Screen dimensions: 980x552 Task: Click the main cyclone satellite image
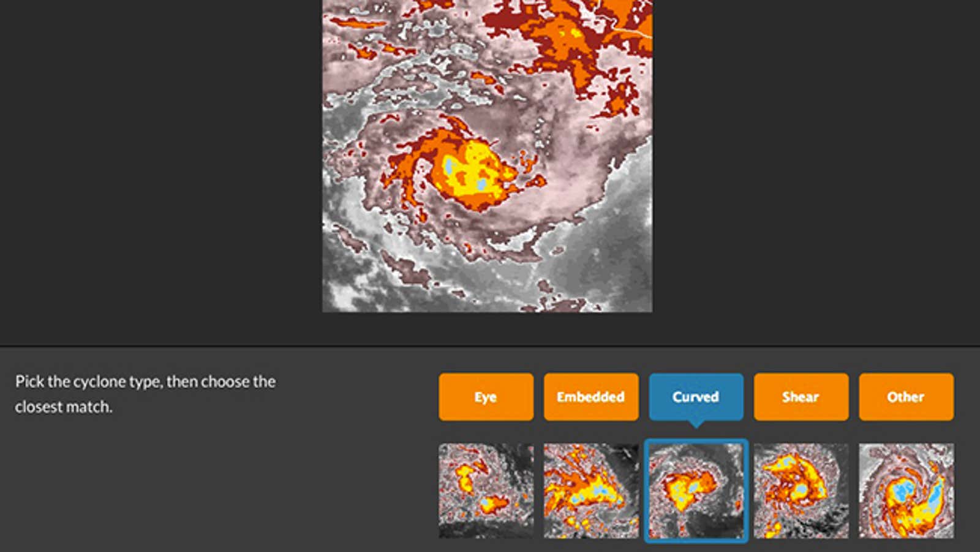pos(488,156)
